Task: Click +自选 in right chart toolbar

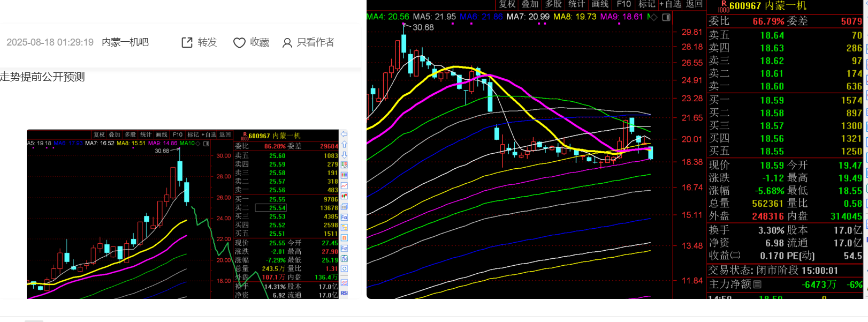Action: (x=670, y=4)
